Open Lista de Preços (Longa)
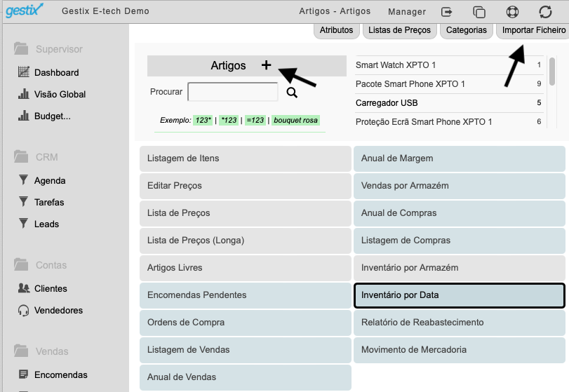 click(x=246, y=241)
